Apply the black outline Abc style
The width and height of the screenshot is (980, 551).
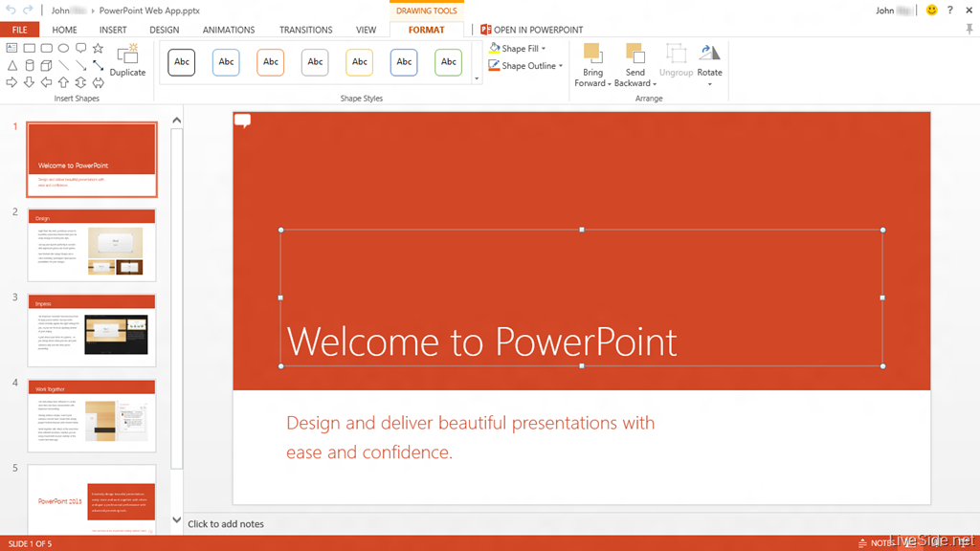tap(181, 62)
